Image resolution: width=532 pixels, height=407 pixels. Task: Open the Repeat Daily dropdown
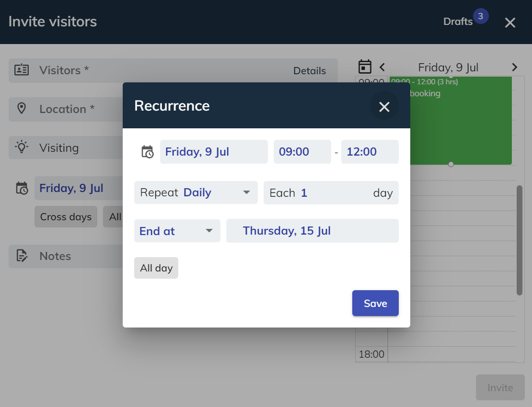196,192
